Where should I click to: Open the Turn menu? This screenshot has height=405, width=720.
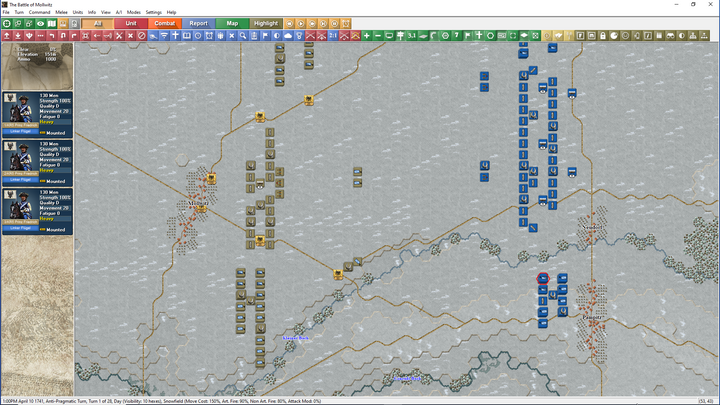(x=19, y=12)
